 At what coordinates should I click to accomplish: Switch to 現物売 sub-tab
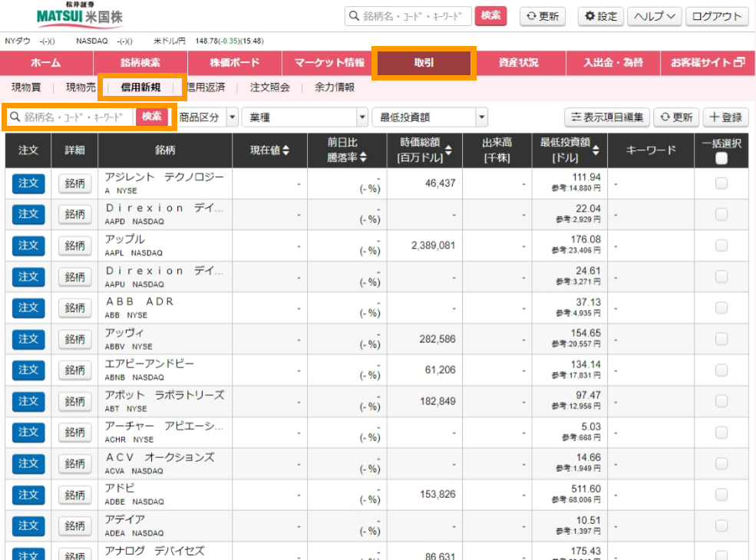[x=81, y=87]
